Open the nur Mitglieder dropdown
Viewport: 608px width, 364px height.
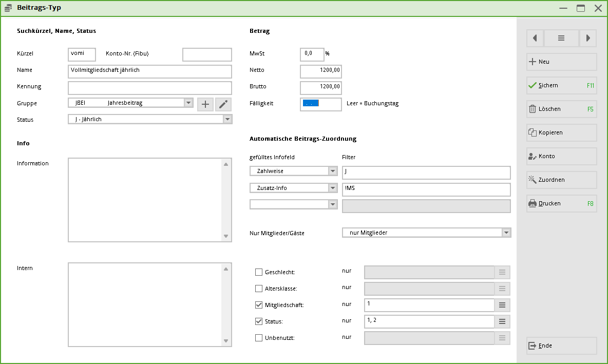click(x=507, y=233)
